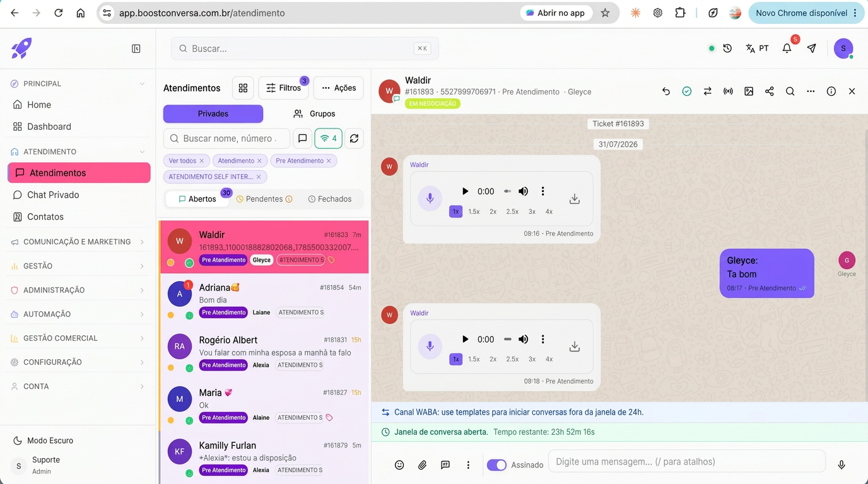Mark Waldir's ticket as resolved with check icon

[x=687, y=91]
